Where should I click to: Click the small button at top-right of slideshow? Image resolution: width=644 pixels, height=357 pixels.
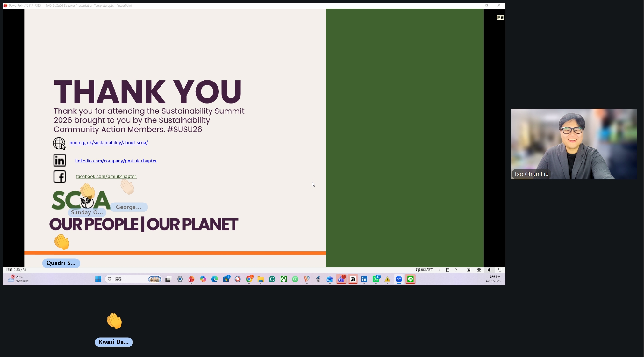pos(500,18)
